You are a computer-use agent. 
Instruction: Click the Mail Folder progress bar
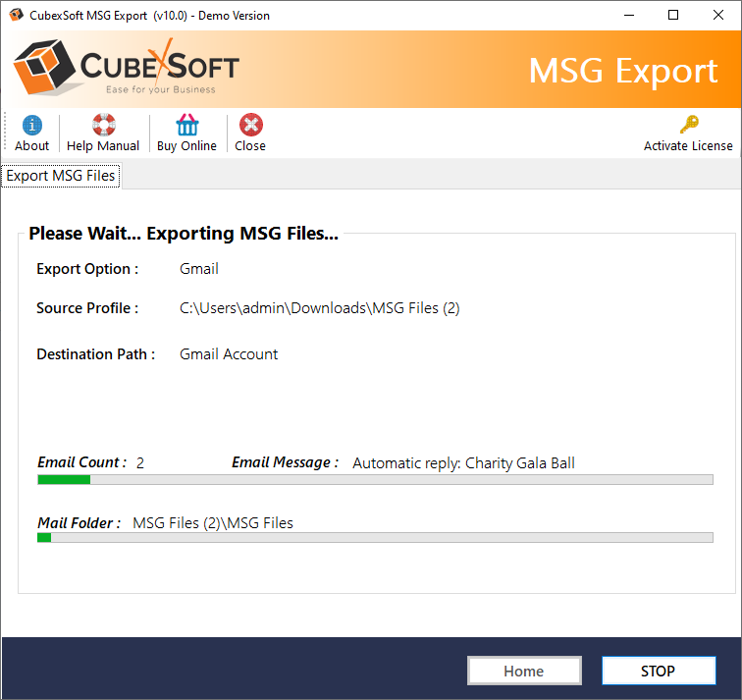point(375,538)
